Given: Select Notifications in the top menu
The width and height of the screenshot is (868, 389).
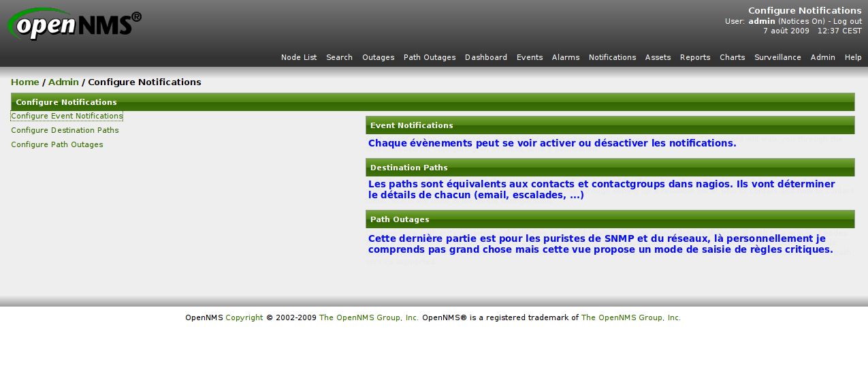Looking at the screenshot, I should (x=612, y=58).
